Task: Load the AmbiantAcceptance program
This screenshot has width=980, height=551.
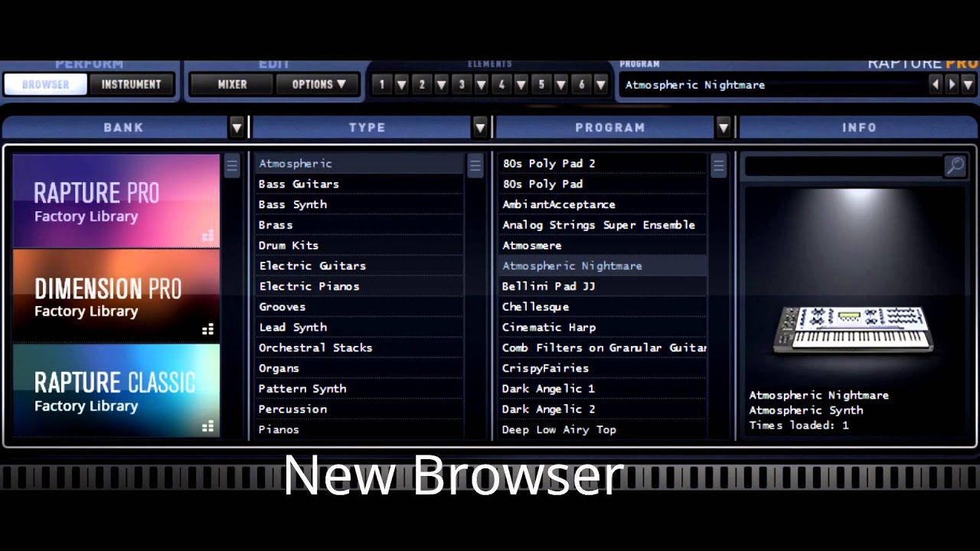Action: pos(603,204)
